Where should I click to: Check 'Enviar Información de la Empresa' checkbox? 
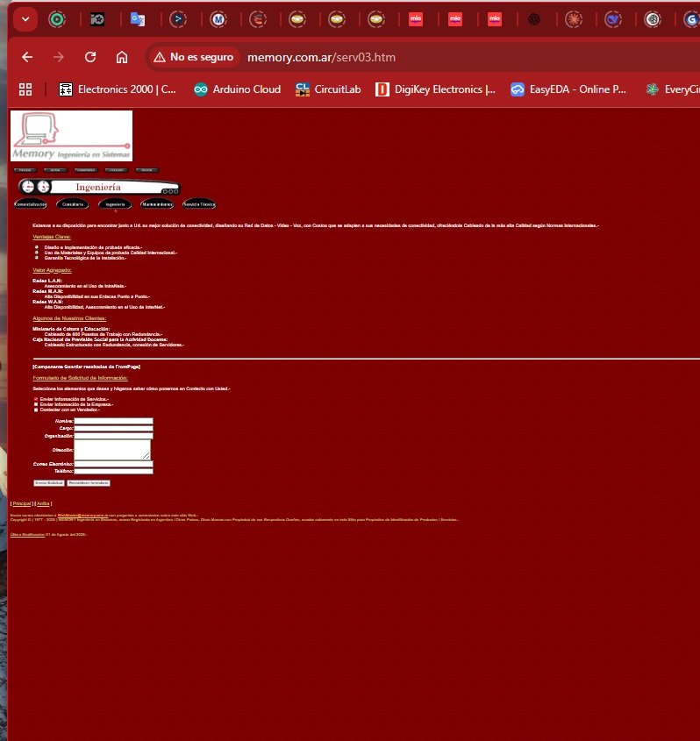coord(36,404)
